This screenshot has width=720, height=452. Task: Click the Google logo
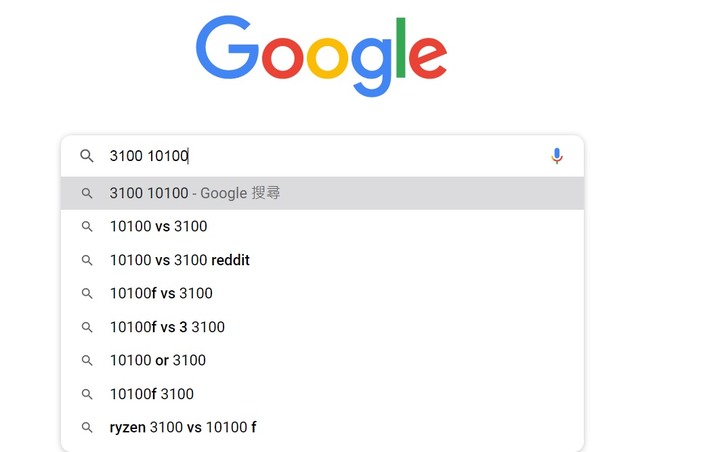[321, 56]
